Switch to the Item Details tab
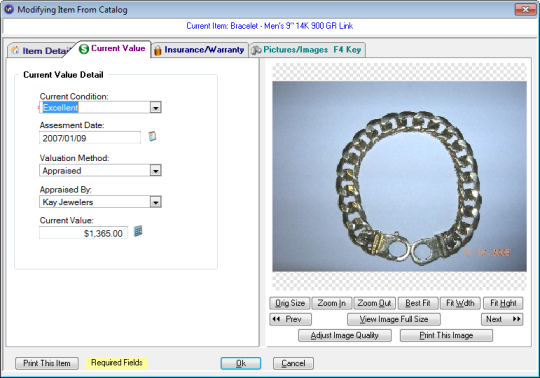Image resolution: width=540 pixels, height=378 pixels. click(41, 51)
